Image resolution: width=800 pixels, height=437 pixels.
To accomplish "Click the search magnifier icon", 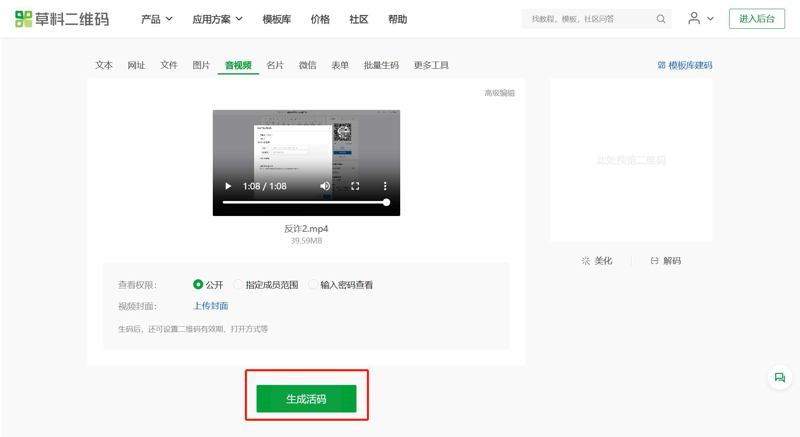I will (661, 19).
